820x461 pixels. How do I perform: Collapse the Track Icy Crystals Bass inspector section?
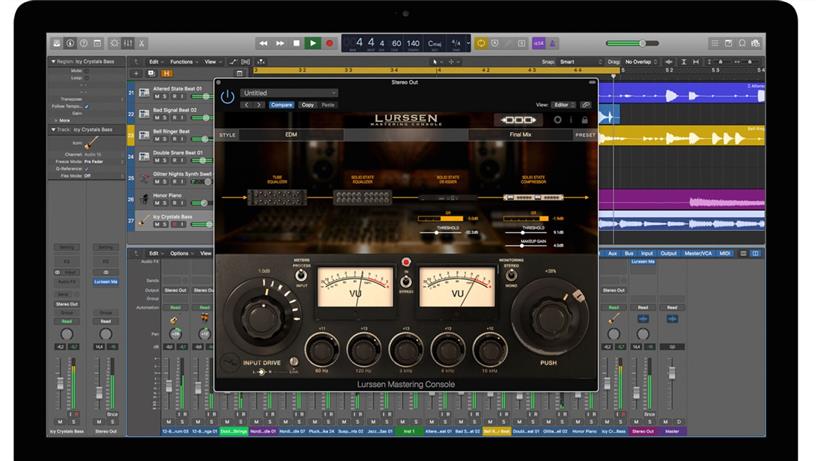(53, 129)
